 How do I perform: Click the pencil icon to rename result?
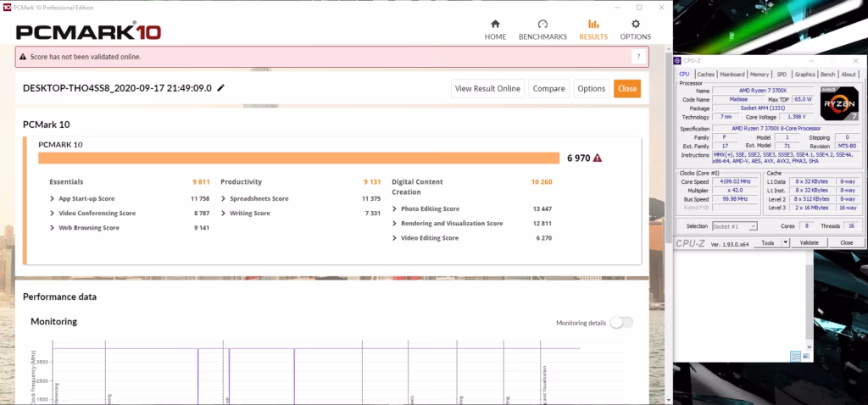click(x=221, y=88)
